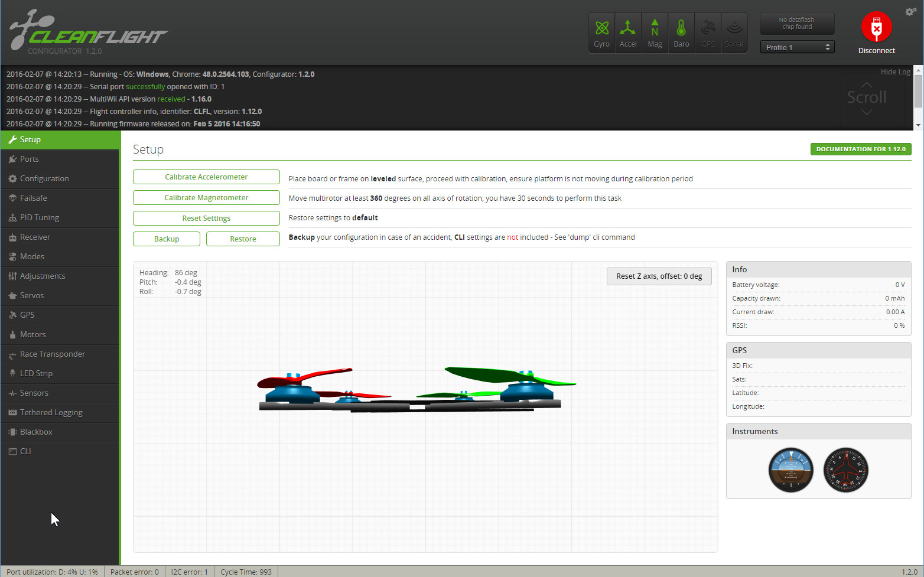The image size is (924, 577).
Task: Click the 3D Fix row
Action: [818, 366]
